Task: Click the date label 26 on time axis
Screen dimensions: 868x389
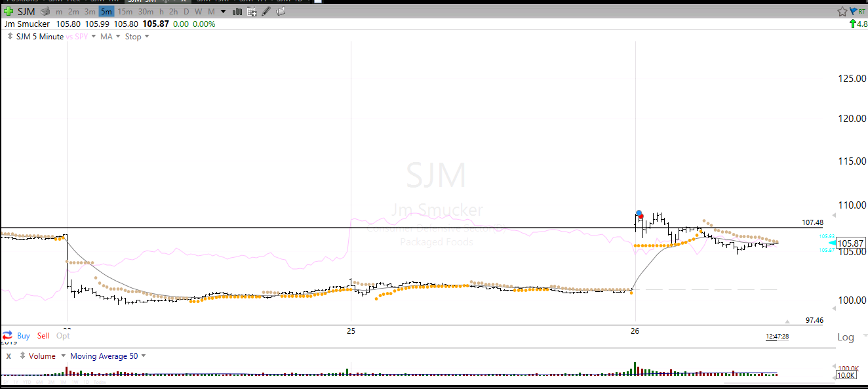Action: [x=635, y=331]
